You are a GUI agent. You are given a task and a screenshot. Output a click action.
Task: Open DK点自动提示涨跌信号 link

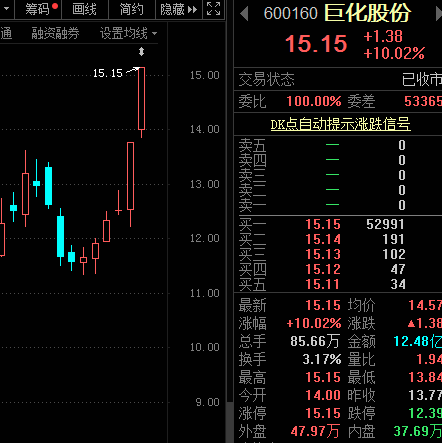[x=340, y=124]
